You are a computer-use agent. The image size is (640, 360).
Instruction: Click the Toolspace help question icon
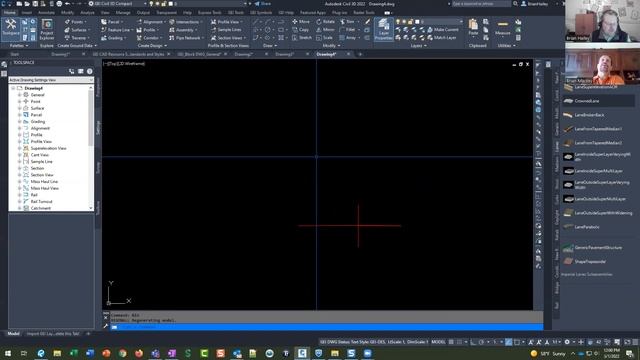click(90, 71)
